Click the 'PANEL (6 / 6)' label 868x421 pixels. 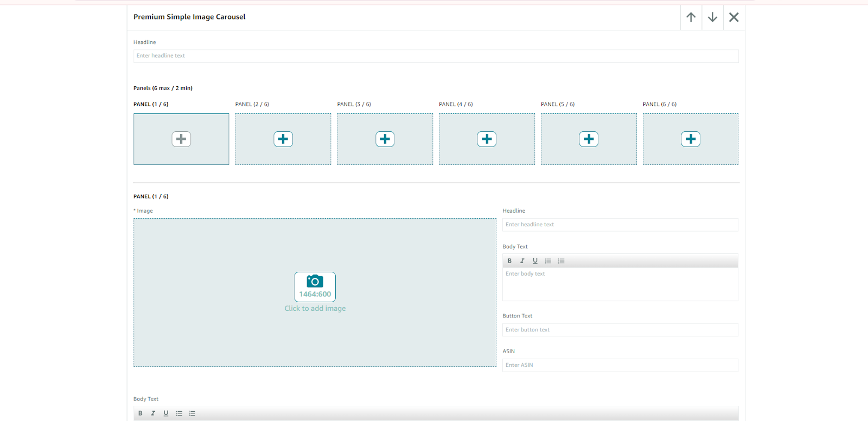point(660,104)
